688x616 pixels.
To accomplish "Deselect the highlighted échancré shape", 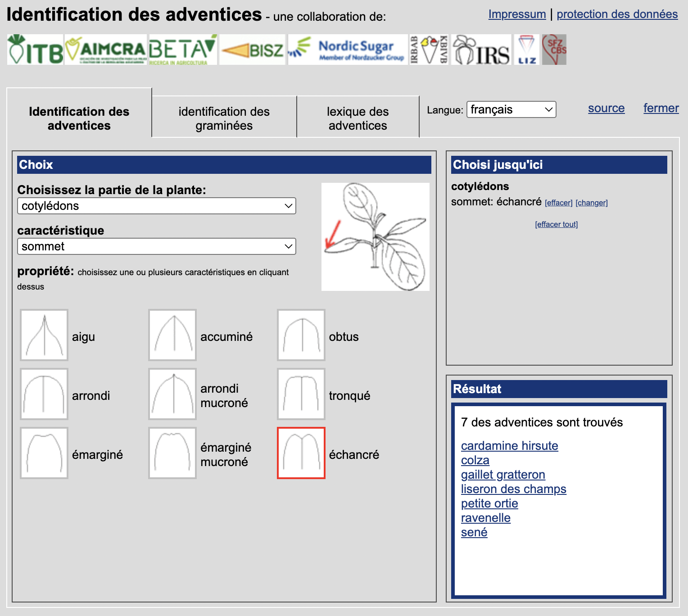I will (301, 453).
